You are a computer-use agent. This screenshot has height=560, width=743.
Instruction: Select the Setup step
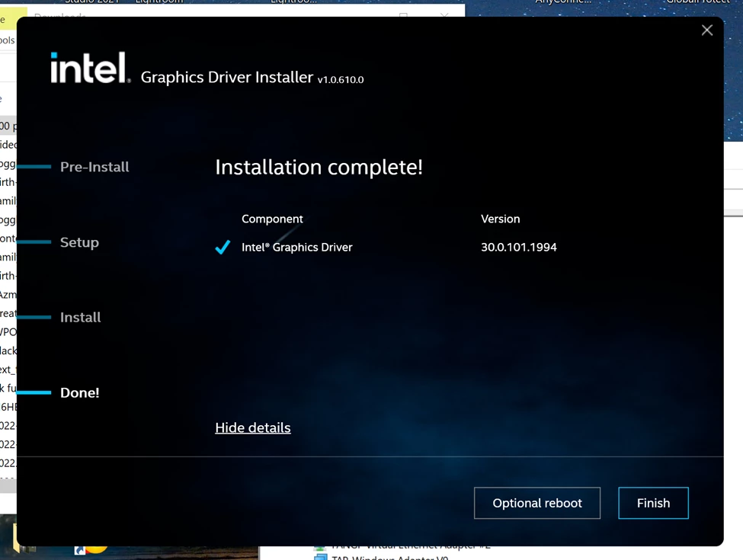(79, 242)
